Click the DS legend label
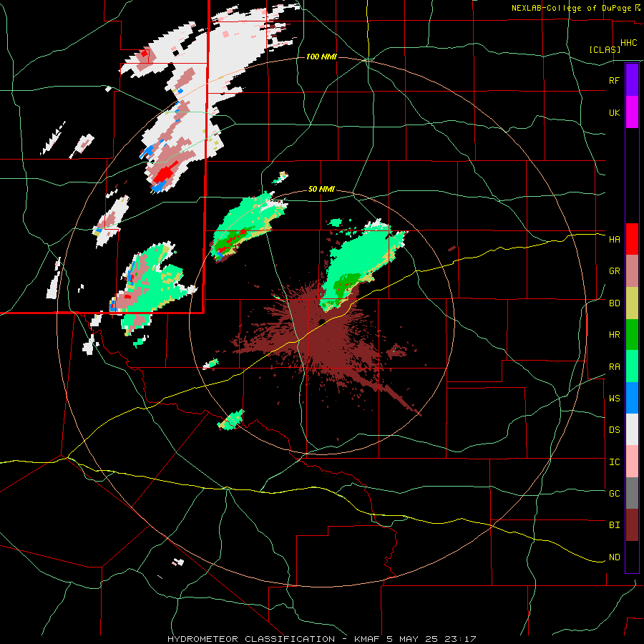 click(x=614, y=430)
